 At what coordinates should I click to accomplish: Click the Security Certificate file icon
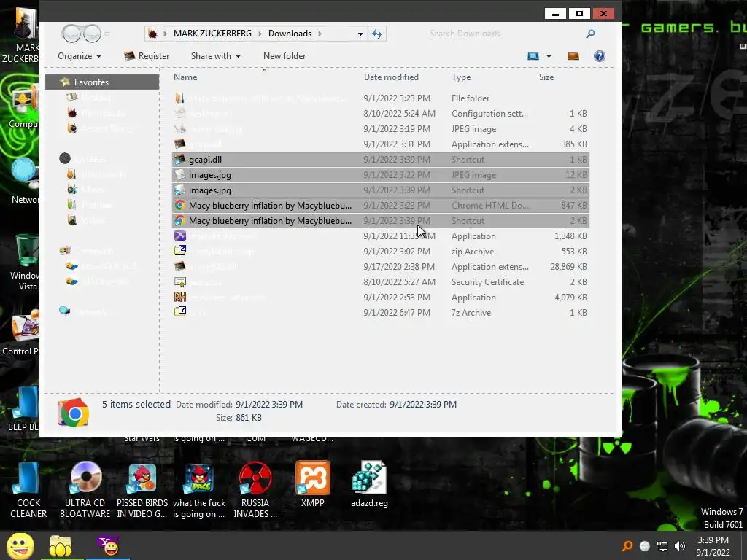(x=180, y=282)
